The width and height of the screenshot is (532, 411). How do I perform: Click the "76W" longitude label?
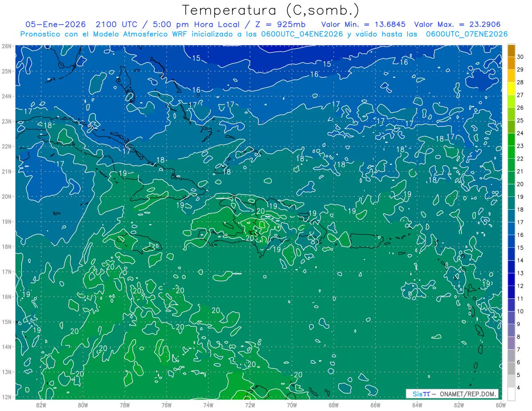pyautogui.click(x=167, y=405)
